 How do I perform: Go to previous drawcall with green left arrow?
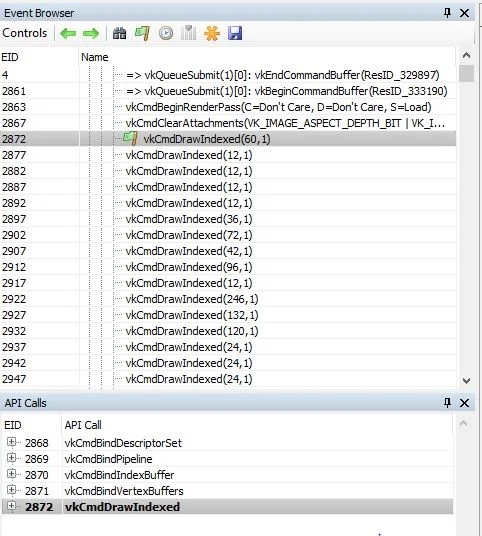point(68,34)
